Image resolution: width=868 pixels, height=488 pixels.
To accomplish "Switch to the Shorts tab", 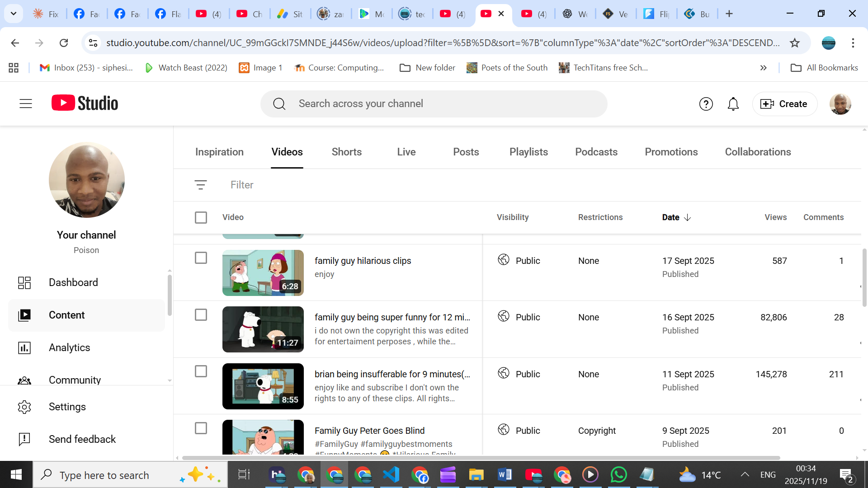I will coord(346,152).
